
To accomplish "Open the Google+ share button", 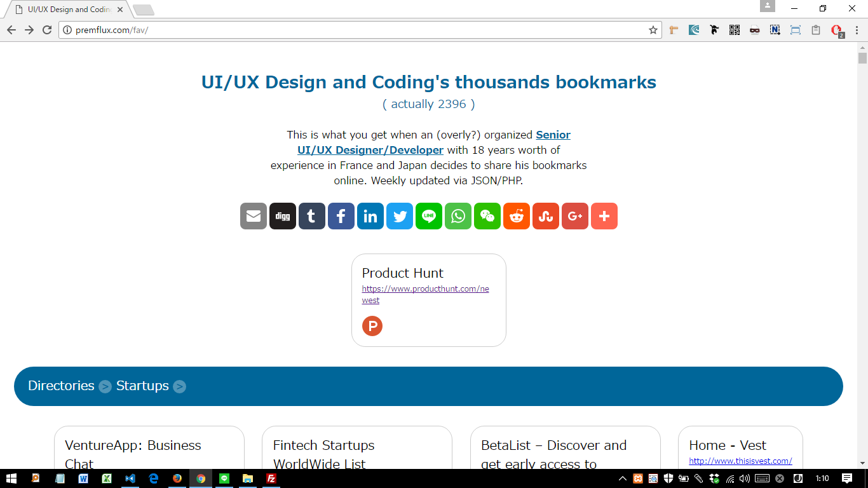I will click(x=575, y=216).
